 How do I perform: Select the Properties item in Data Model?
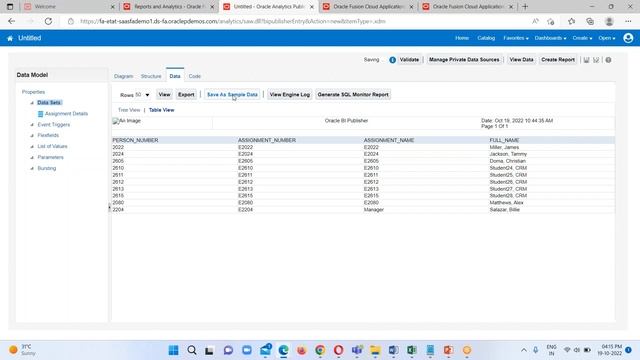[x=33, y=92]
